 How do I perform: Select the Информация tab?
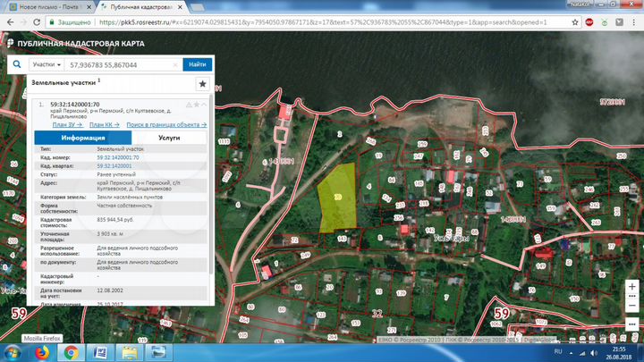83,139
